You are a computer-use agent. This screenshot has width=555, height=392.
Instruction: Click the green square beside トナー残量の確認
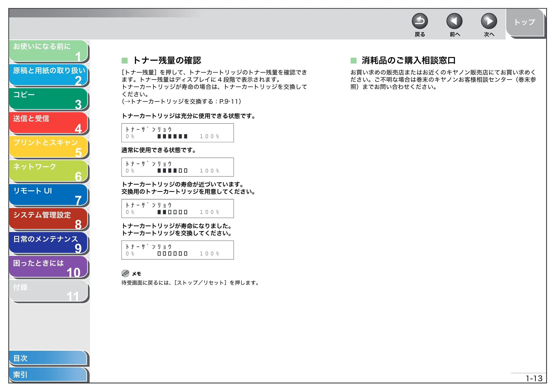pyautogui.click(x=125, y=60)
